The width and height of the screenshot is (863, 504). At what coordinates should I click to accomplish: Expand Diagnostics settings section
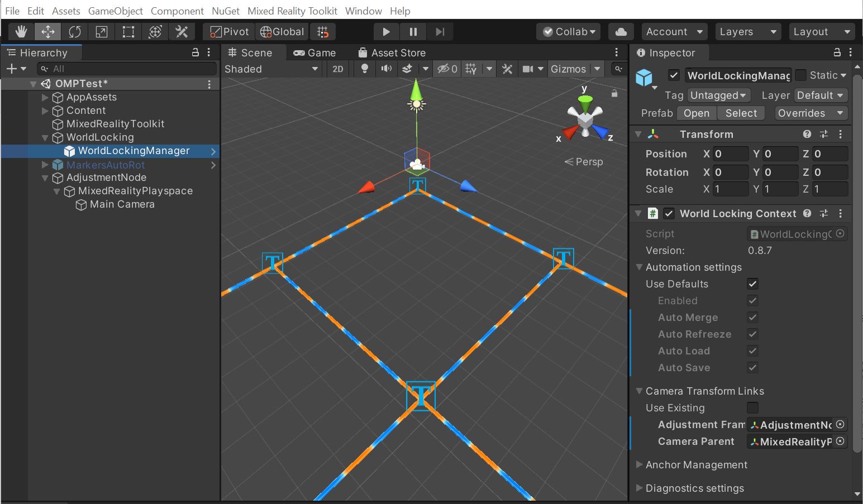click(639, 488)
